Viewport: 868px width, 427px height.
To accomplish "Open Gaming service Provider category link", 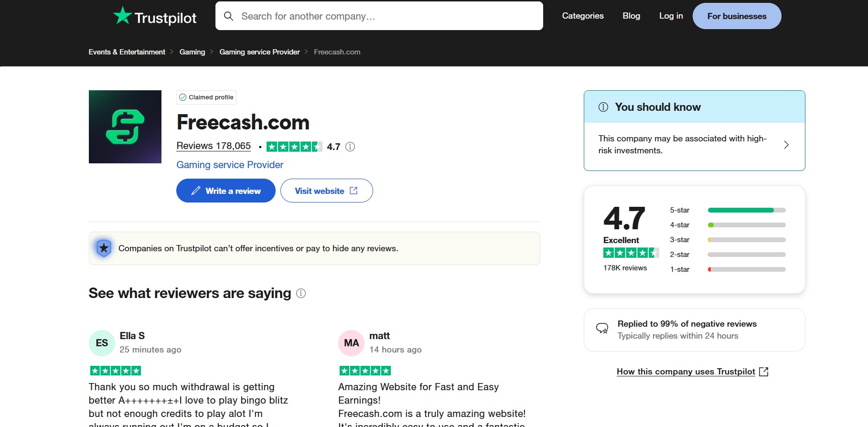I will coord(230,165).
